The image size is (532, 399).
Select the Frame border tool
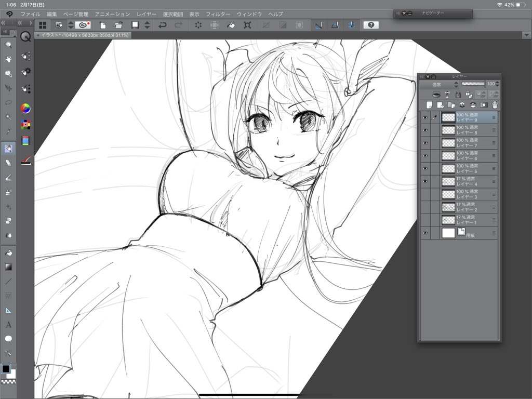pyautogui.click(x=8, y=296)
